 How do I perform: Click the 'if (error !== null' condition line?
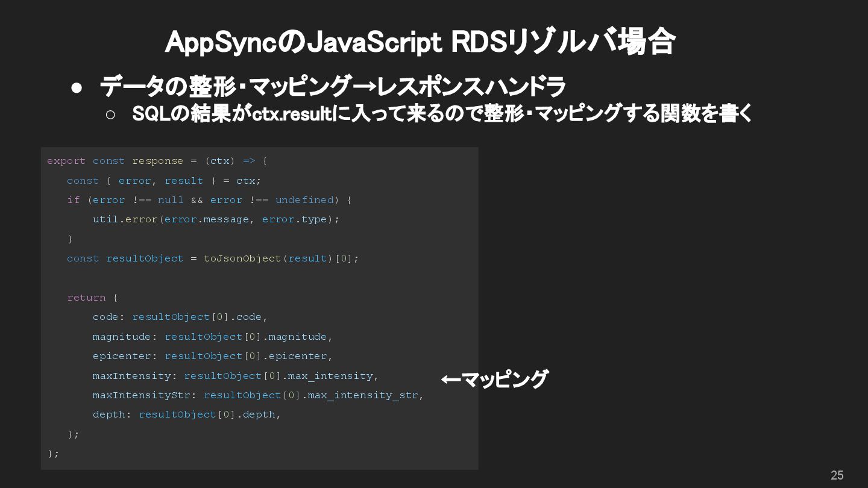[209, 200]
